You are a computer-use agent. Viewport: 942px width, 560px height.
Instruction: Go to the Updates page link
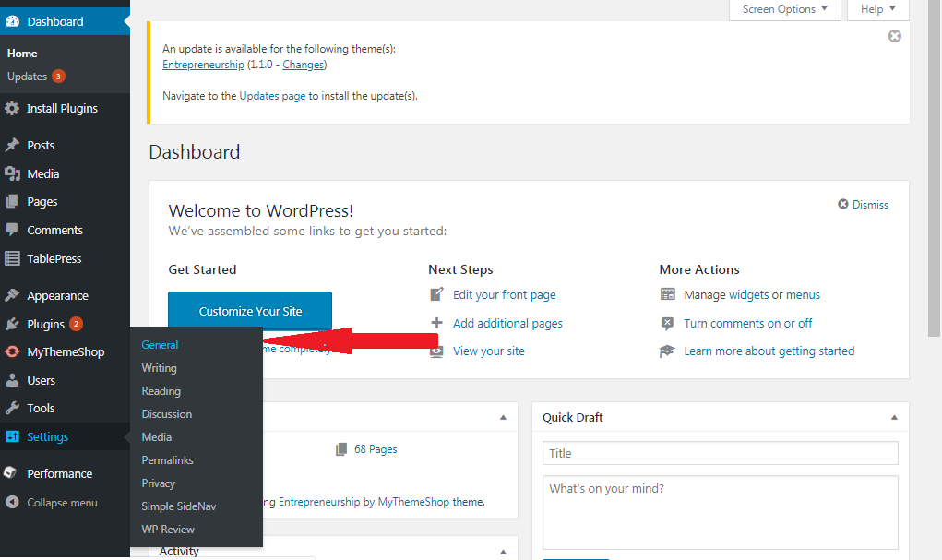point(272,96)
